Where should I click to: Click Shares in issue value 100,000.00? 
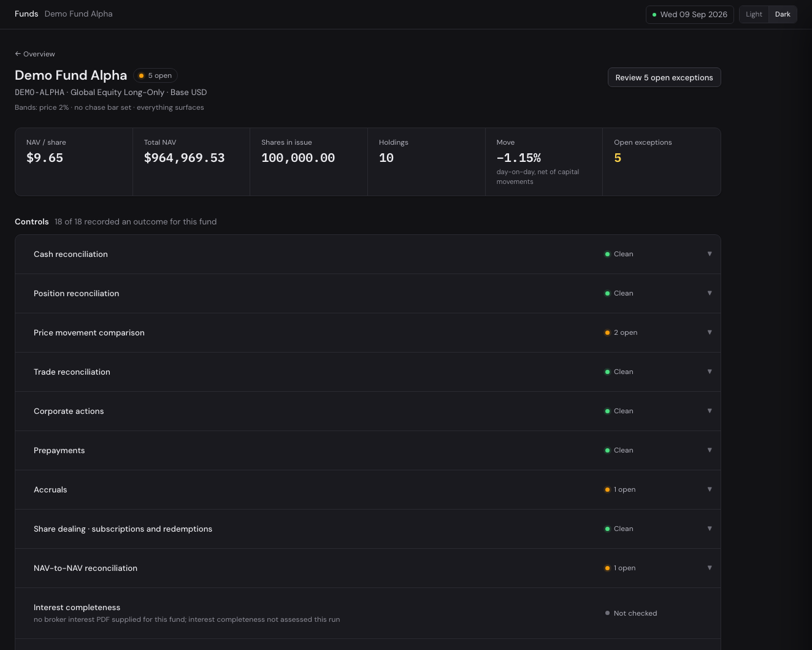point(298,158)
